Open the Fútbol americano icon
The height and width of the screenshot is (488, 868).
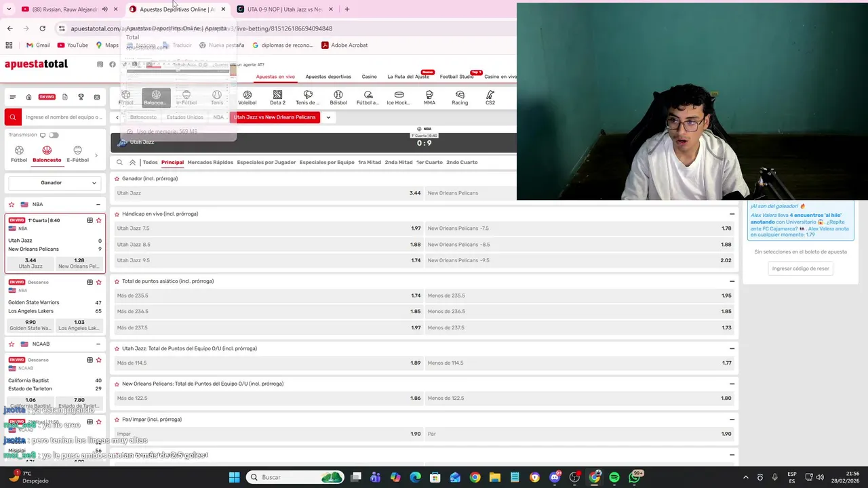[x=368, y=98]
